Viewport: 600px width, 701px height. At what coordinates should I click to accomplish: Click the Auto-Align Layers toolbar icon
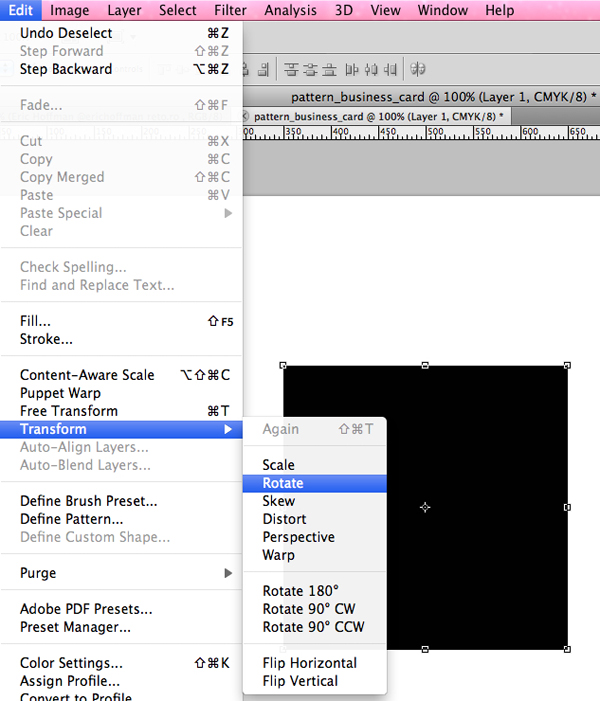(x=418, y=69)
